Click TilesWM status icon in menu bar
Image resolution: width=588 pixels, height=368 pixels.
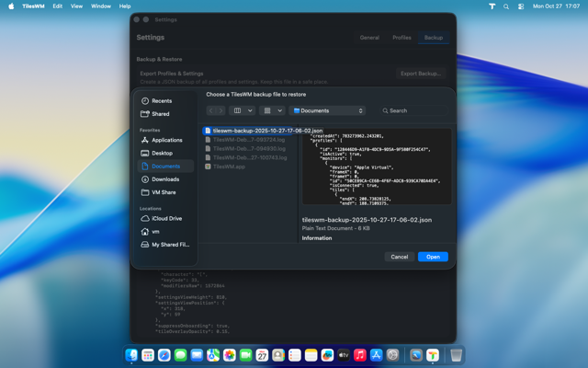pyautogui.click(x=492, y=6)
